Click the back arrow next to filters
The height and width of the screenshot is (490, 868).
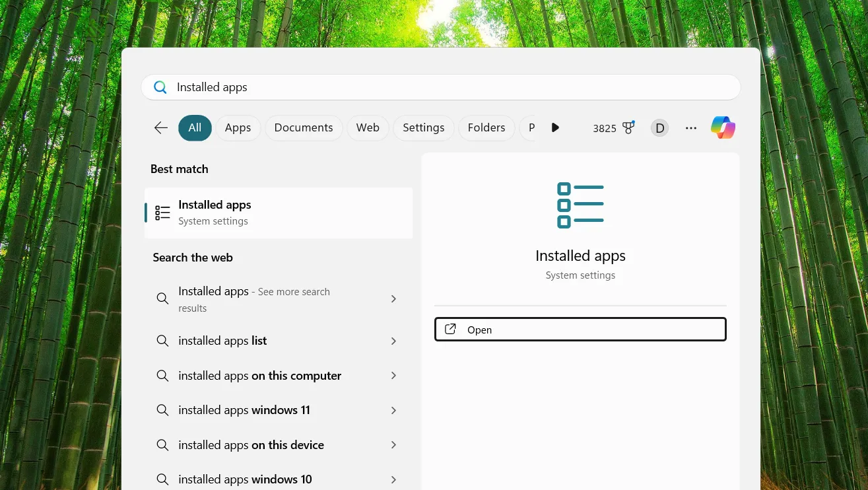[160, 127]
